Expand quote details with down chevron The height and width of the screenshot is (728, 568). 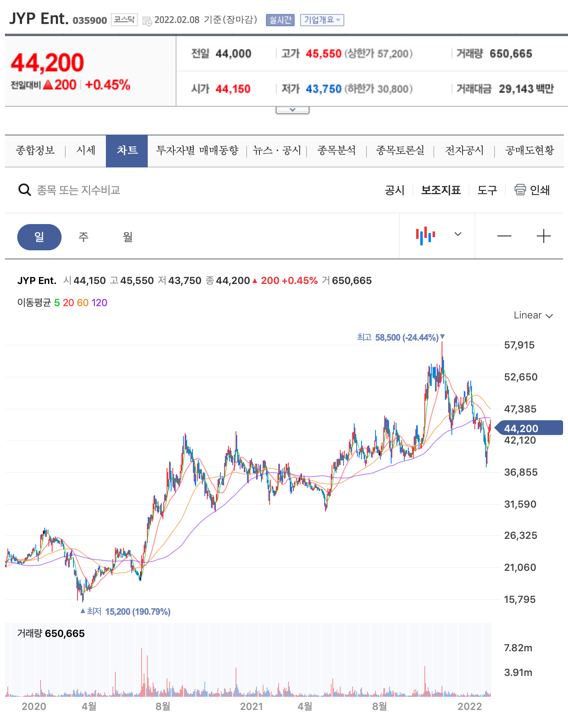(x=292, y=110)
